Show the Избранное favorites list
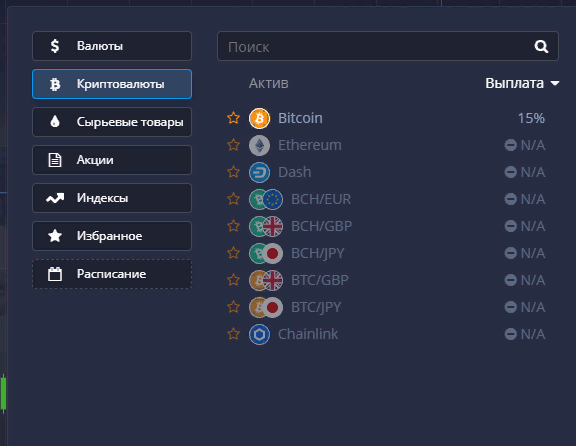Screen dimensions: 576x446 tap(112, 236)
